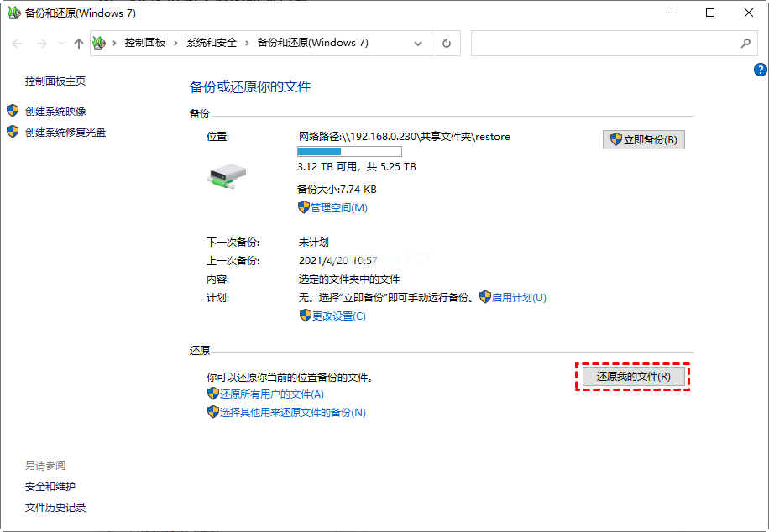The width and height of the screenshot is (769, 532).
Task: Click the Backup and Restore icon in address bar
Action: point(98,43)
